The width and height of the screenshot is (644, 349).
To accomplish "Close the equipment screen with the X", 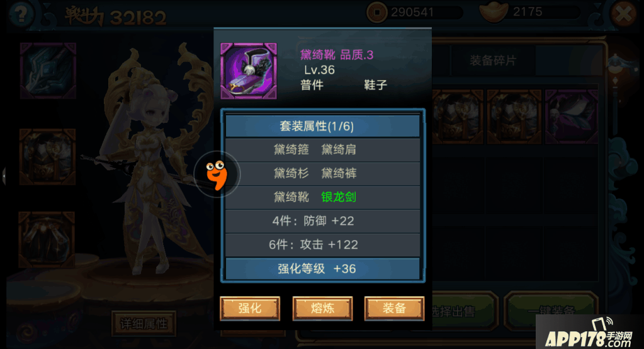I will coord(623,14).
